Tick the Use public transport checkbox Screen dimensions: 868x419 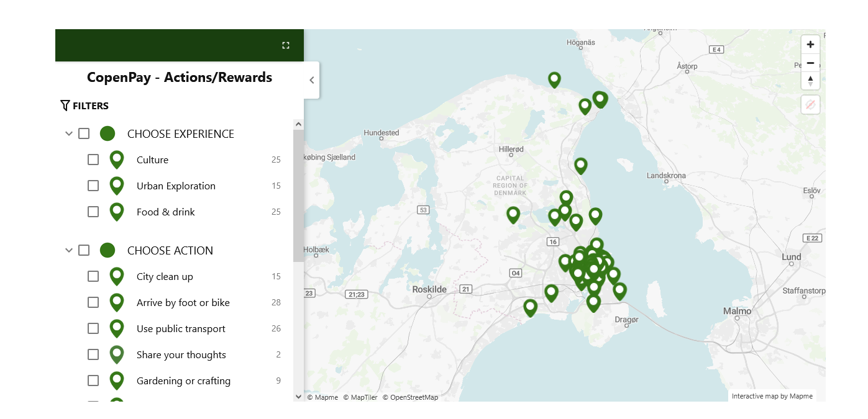point(93,328)
